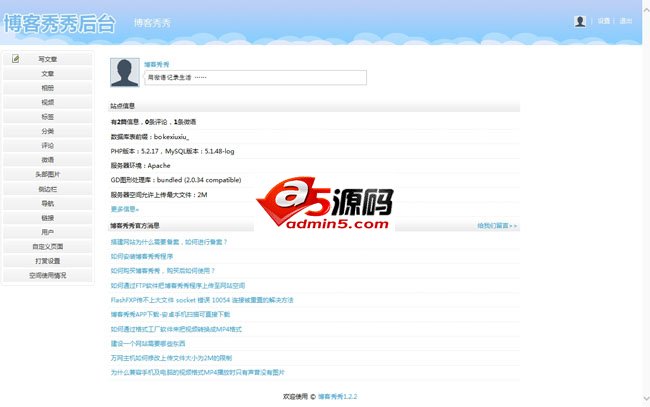Focus the 用微语记录生活 micro-post input box
The image size is (650, 407).
(x=255, y=78)
